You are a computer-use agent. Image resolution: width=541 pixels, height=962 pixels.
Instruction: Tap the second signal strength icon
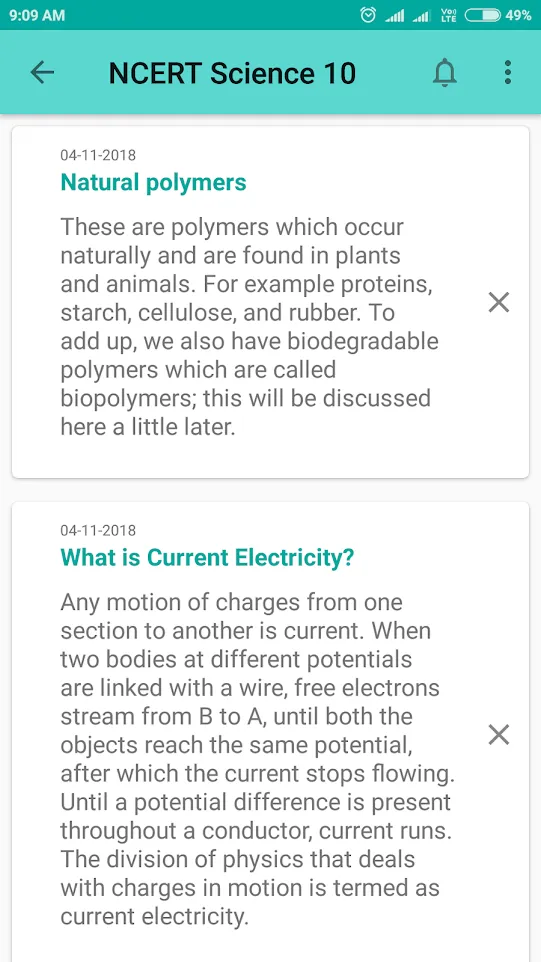(421, 16)
